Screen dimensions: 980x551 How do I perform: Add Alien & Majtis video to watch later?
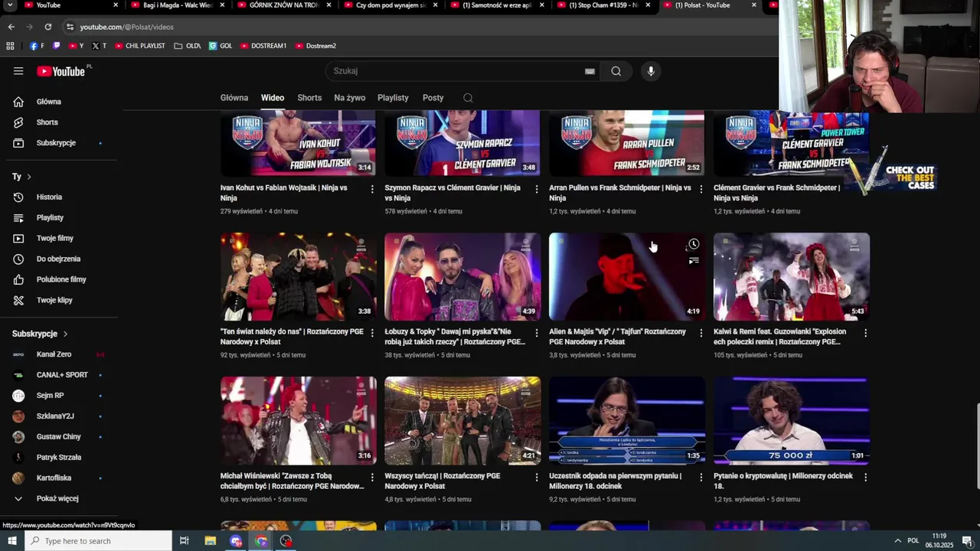[x=694, y=244]
